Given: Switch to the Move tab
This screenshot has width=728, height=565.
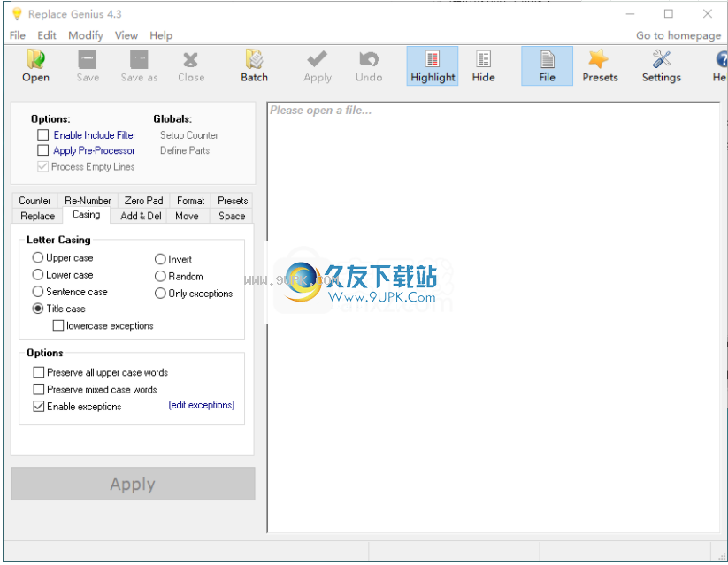Looking at the screenshot, I should [187, 216].
